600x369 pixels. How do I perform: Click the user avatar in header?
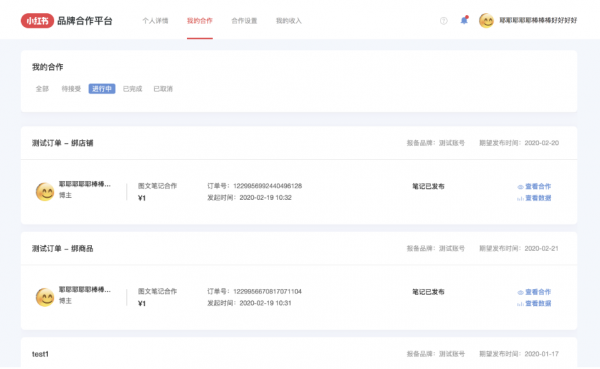click(x=486, y=21)
